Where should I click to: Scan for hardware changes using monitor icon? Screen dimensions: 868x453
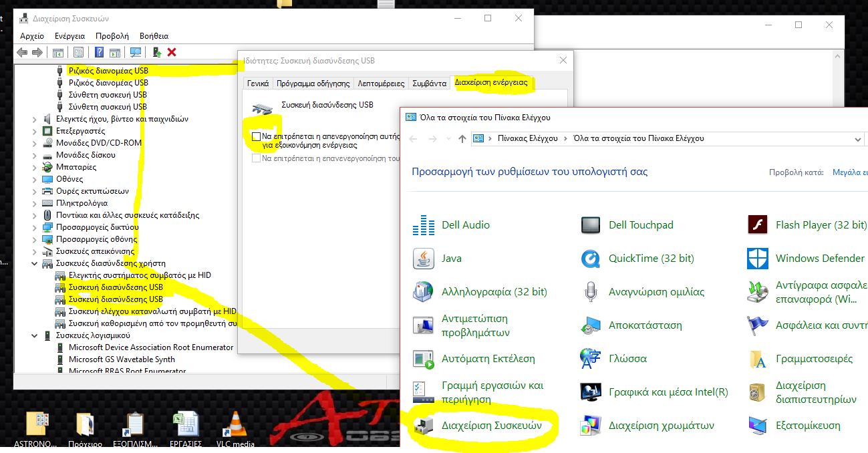coord(136,52)
